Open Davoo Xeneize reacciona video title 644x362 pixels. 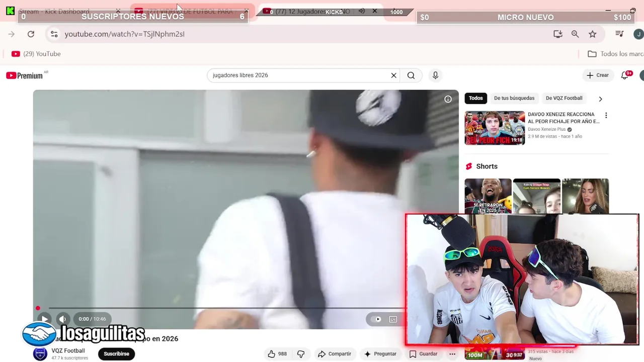563,118
